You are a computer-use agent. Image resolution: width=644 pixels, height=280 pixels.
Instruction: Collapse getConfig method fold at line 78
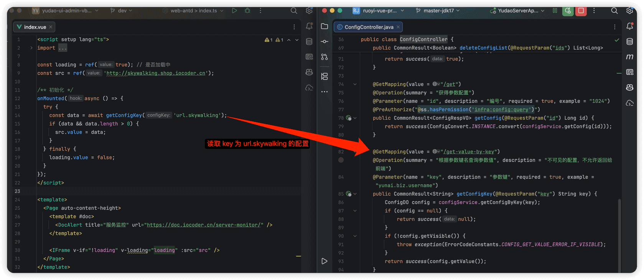[355, 118]
